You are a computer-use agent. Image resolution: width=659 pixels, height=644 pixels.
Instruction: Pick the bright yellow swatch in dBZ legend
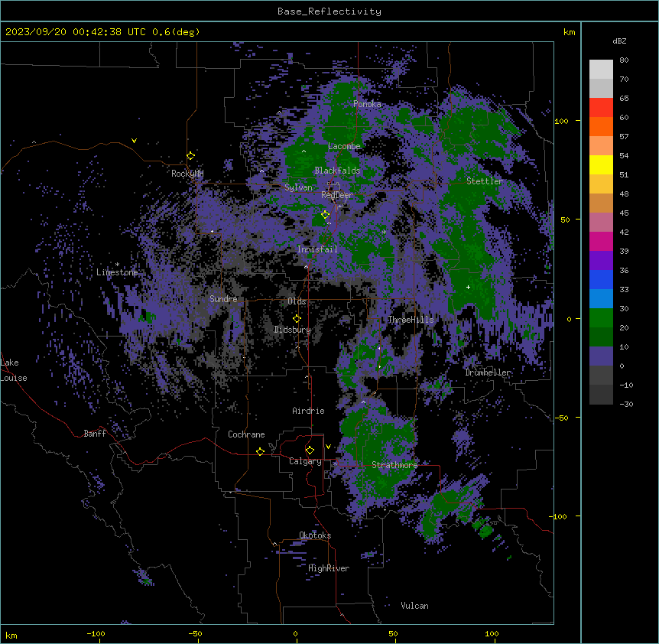[601, 164]
